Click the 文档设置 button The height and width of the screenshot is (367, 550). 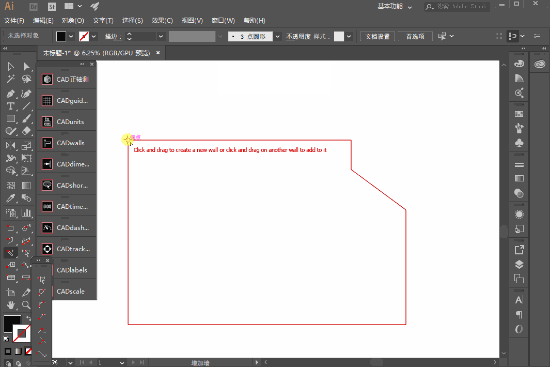coord(377,36)
